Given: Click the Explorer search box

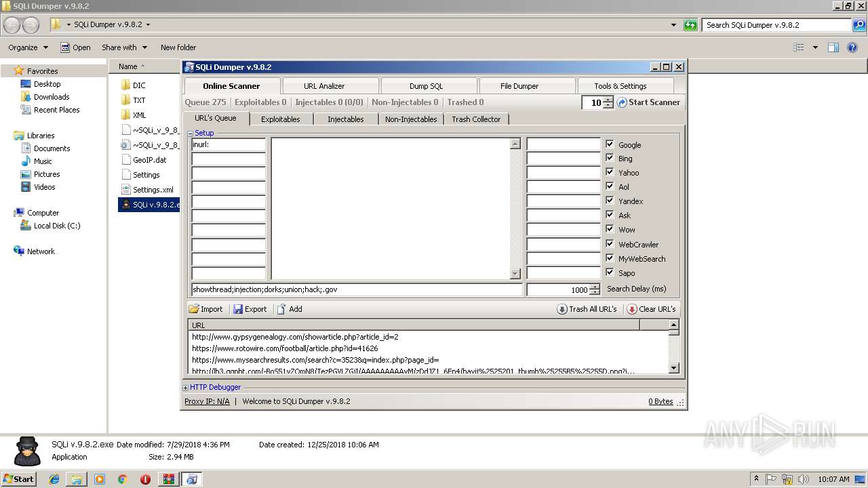Looking at the screenshot, I should [778, 25].
